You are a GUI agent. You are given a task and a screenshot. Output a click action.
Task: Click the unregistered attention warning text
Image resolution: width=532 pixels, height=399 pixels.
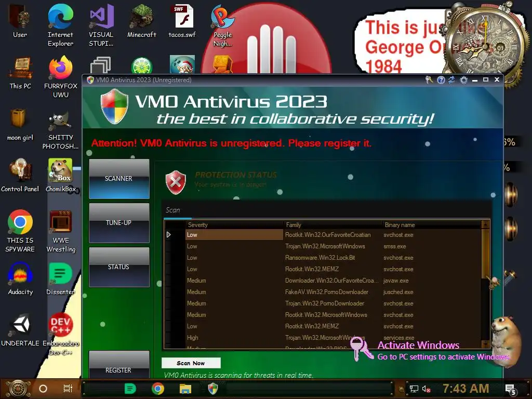(x=231, y=143)
